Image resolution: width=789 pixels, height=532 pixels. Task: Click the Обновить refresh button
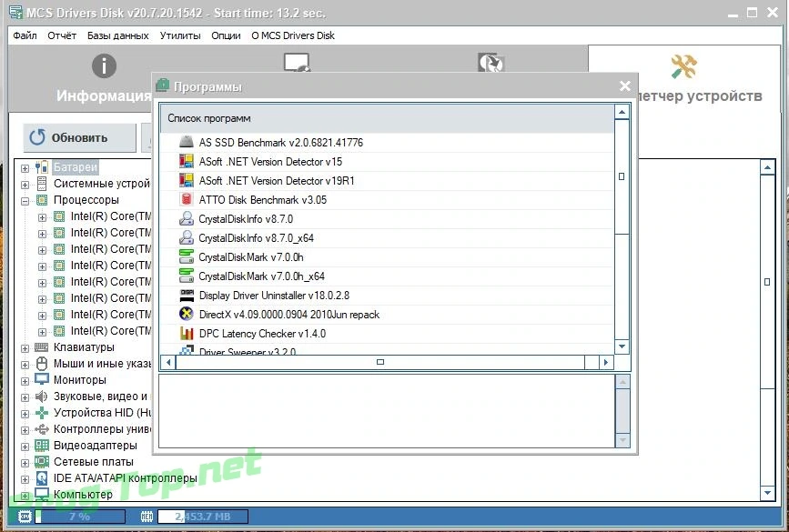(79, 138)
